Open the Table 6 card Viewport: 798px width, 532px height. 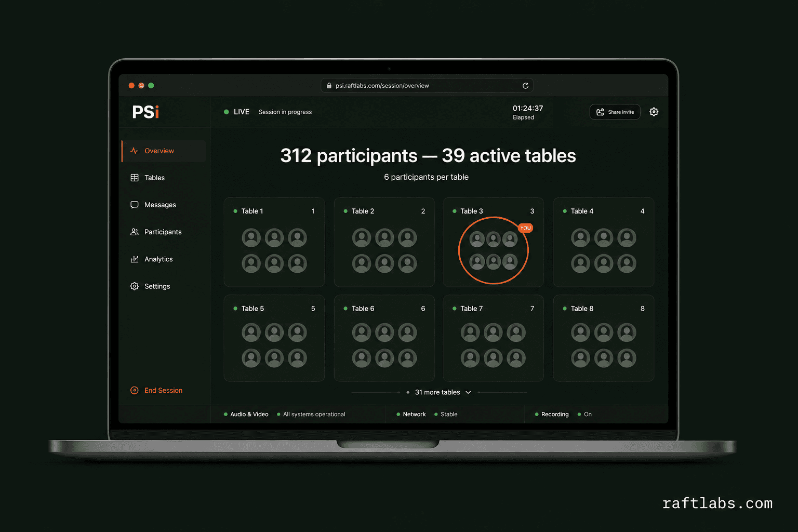384,338
